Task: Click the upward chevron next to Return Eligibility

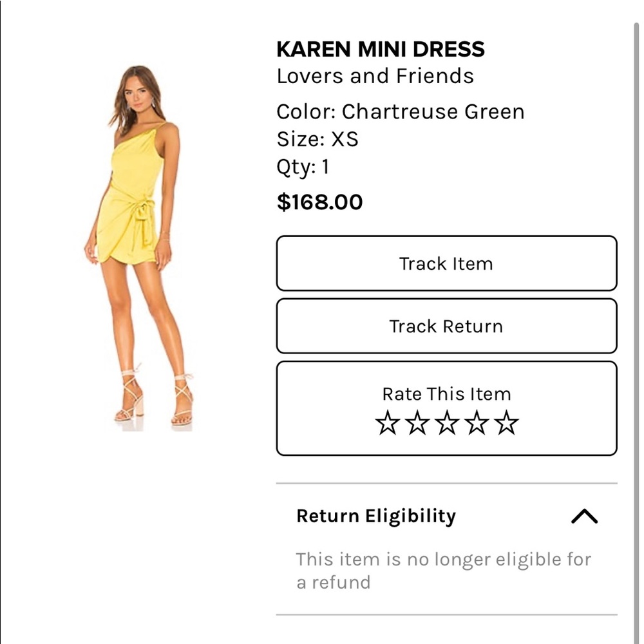Action: click(585, 516)
